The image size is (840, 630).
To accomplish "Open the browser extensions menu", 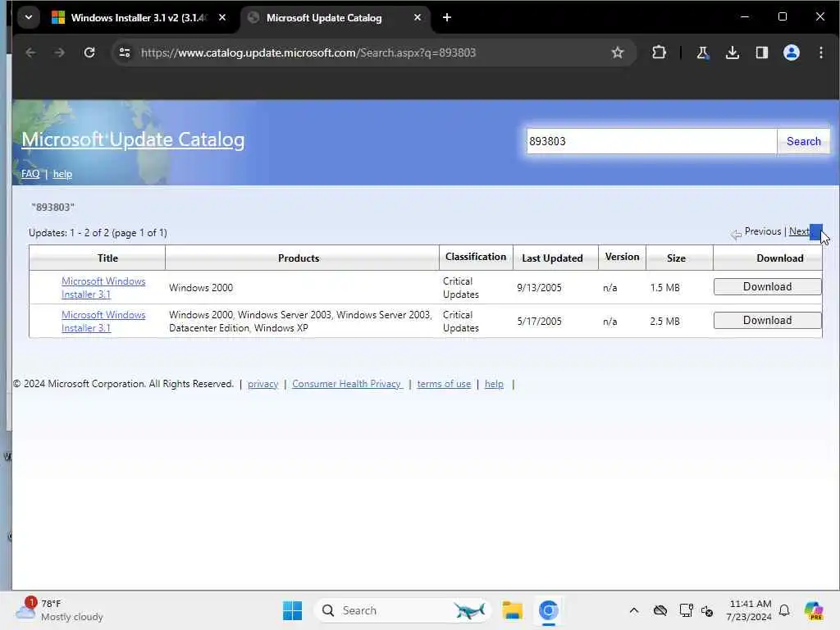I will [659, 52].
